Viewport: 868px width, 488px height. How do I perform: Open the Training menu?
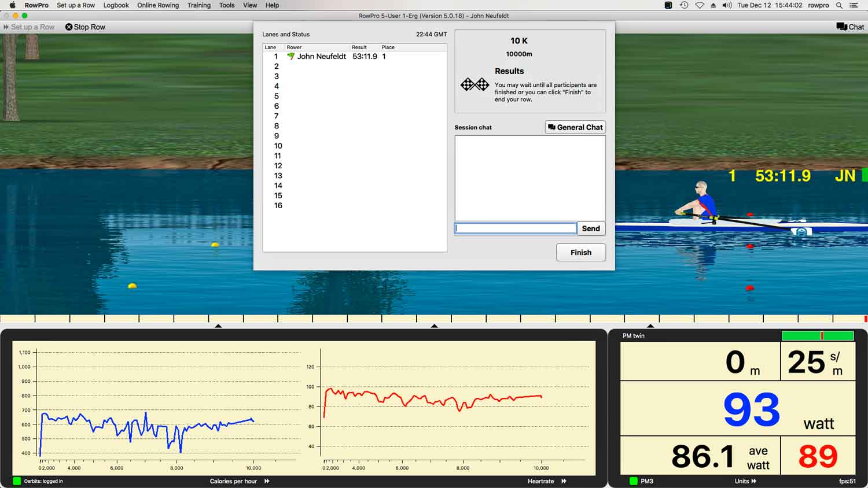[x=199, y=5]
